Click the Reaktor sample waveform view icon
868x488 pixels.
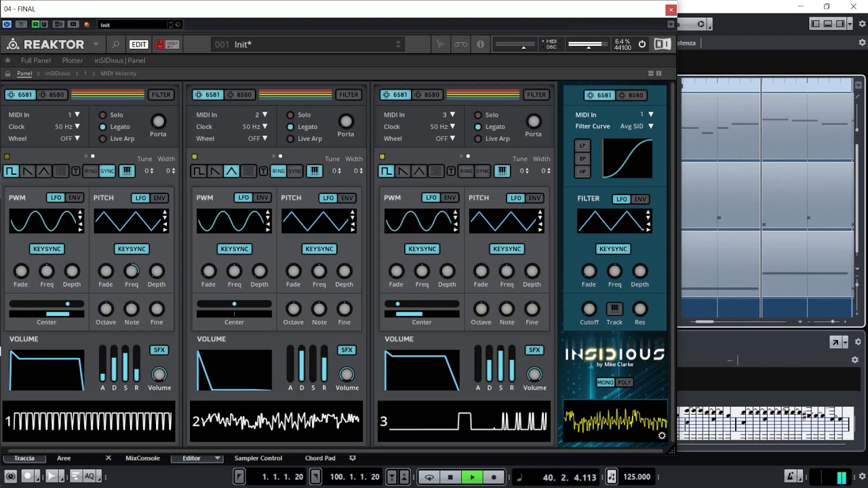point(441,45)
